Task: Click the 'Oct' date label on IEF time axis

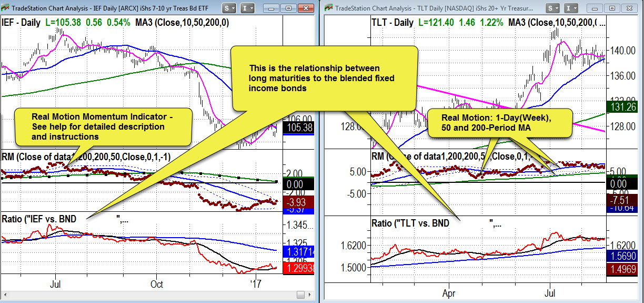Action: [157, 285]
